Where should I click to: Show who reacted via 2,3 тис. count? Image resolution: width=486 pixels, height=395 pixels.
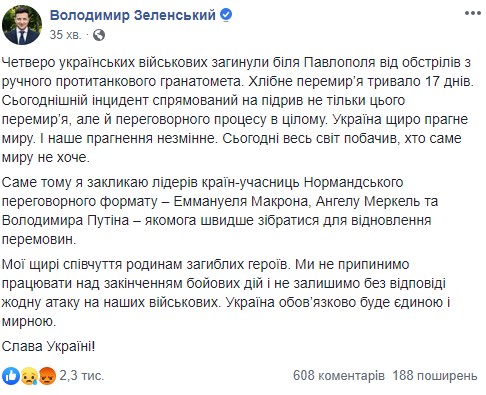tap(82, 376)
